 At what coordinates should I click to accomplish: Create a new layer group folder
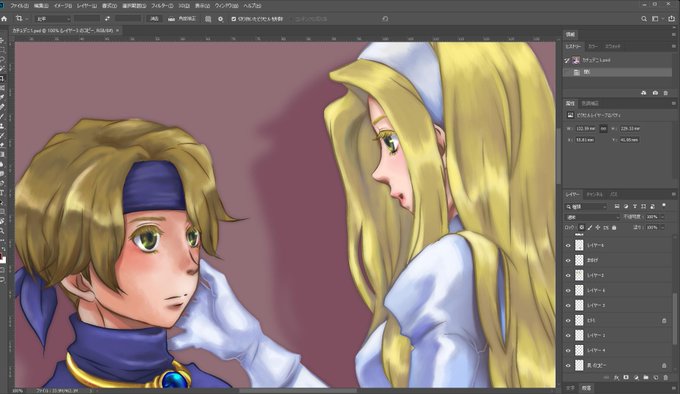click(x=646, y=378)
